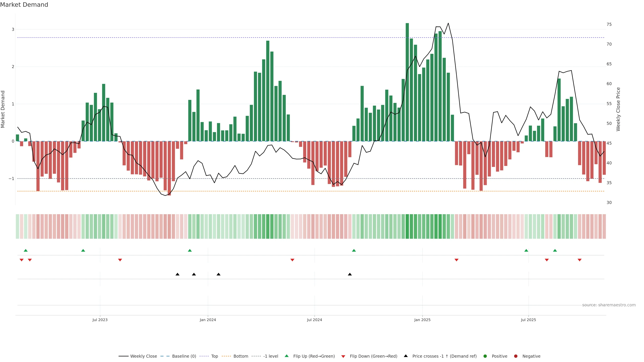The width and height of the screenshot is (644, 362).
Task: Click the Market Demand chart title
Action: click(24, 5)
